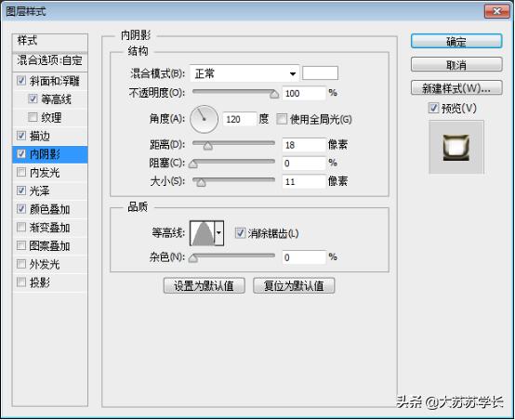
Task: Open the 外发光 settings label
Action: [x=45, y=264]
